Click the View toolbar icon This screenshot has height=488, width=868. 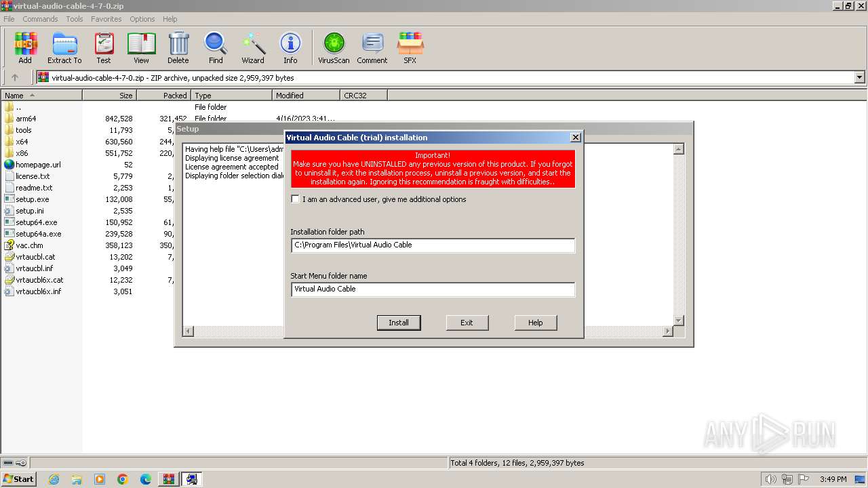[x=141, y=48]
